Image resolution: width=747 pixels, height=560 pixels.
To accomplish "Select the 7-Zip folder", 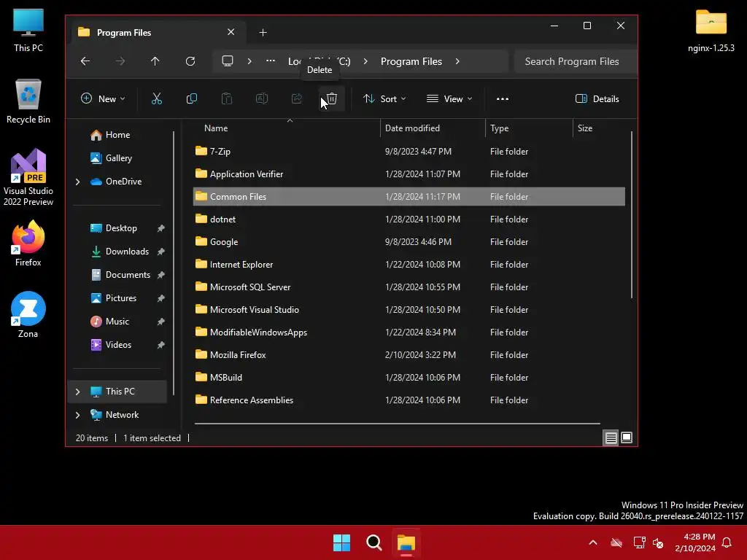I will (x=409, y=152).
